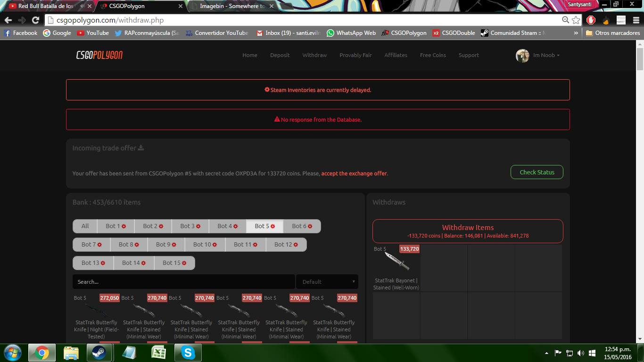
Task: Show hidden system tray icons
Action: pos(546,353)
